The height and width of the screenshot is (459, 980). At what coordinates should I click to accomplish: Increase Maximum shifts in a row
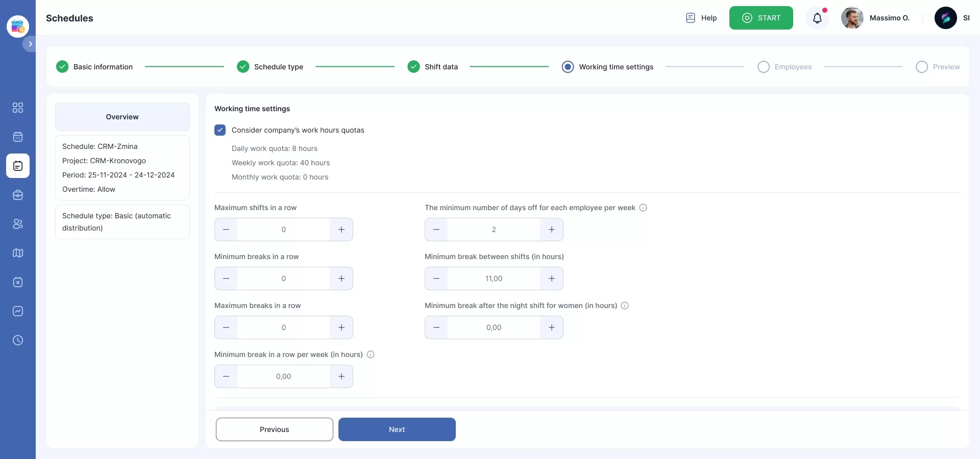[x=341, y=229]
